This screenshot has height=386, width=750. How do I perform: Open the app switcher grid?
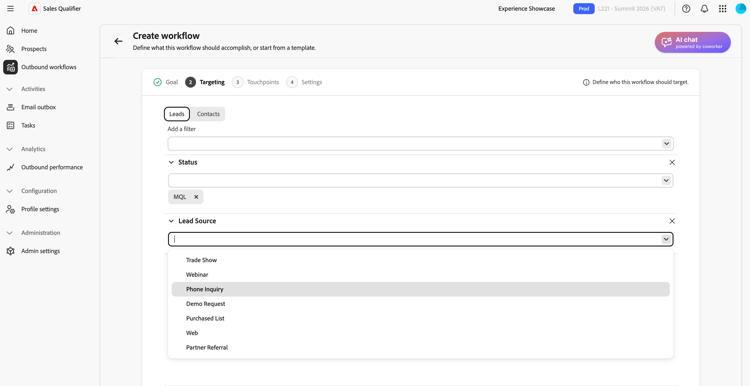pyautogui.click(x=723, y=9)
